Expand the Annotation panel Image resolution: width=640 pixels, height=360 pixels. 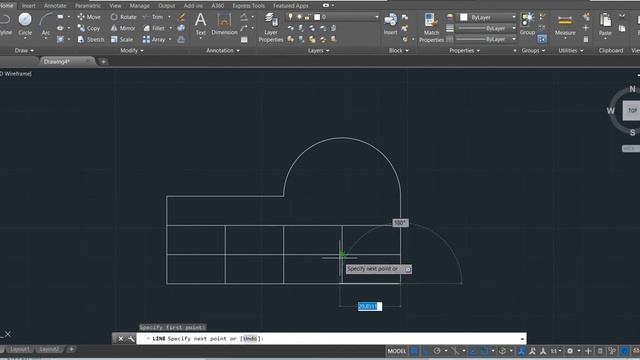[x=223, y=51]
